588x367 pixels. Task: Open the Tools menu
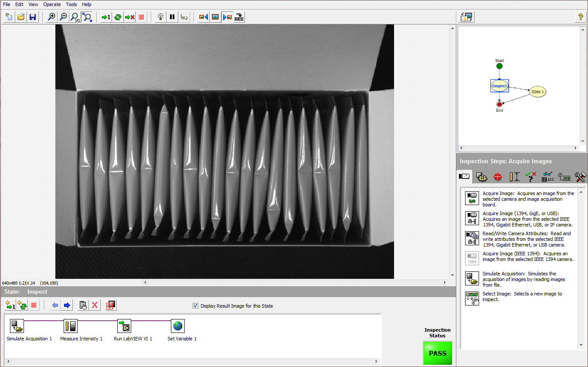[x=71, y=4]
